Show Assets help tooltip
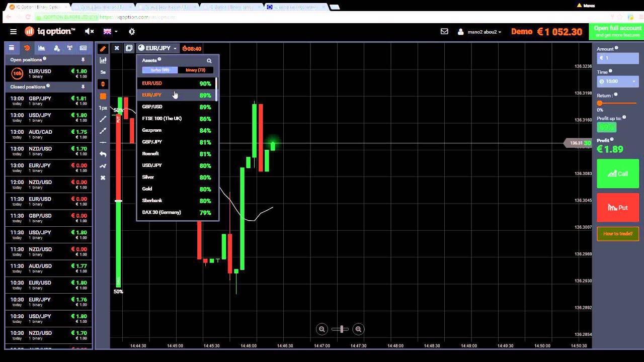This screenshot has width=644, height=362. click(x=159, y=59)
